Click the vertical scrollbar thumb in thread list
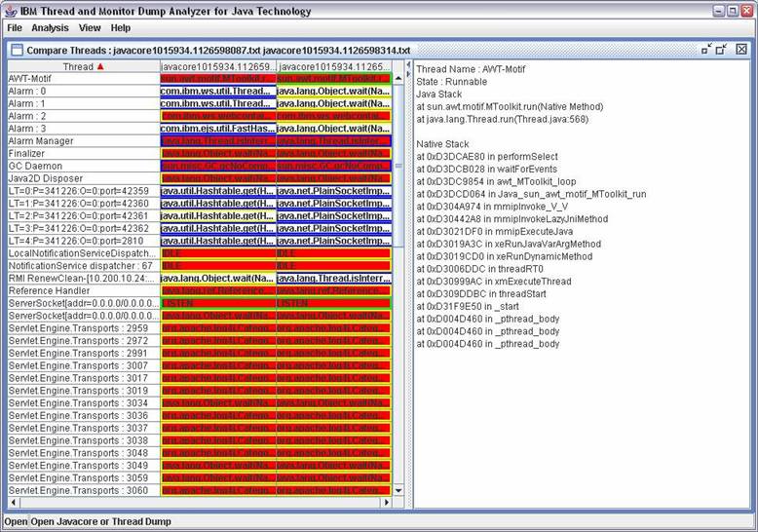 [398, 166]
